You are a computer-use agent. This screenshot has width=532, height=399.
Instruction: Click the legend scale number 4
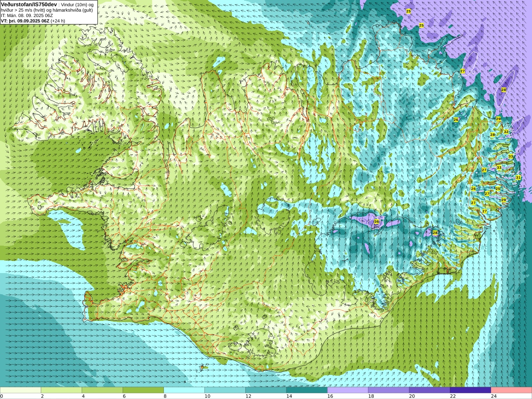[83, 396]
